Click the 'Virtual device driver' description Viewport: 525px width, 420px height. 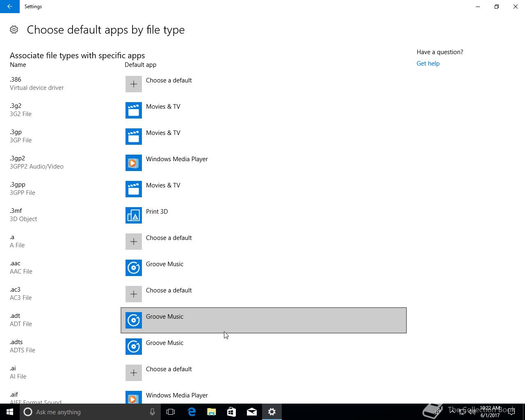pyautogui.click(x=37, y=88)
